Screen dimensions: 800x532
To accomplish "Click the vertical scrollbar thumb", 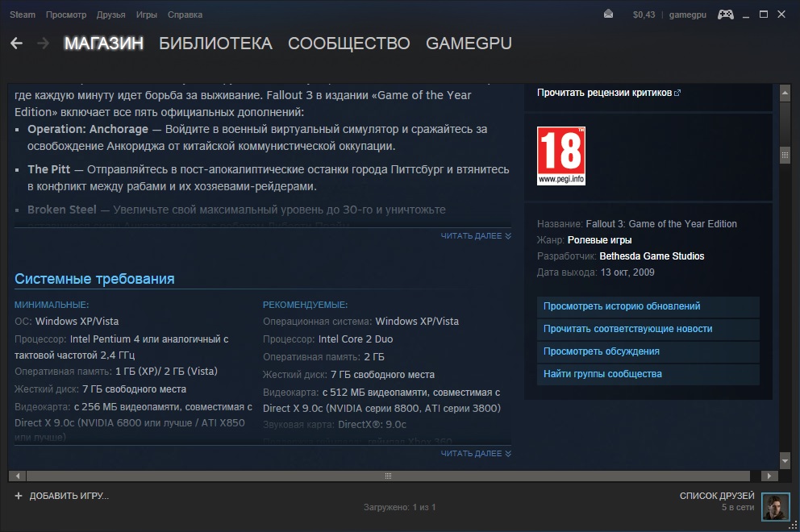I will coord(785,156).
